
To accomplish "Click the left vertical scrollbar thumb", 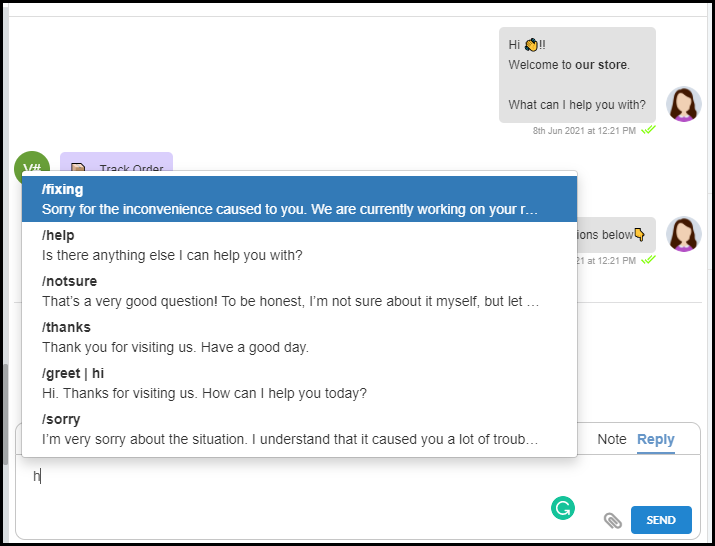I will tap(5, 414).
